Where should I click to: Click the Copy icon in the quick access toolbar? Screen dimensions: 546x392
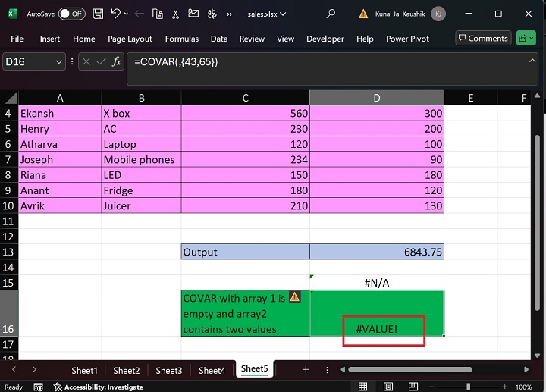pos(158,14)
